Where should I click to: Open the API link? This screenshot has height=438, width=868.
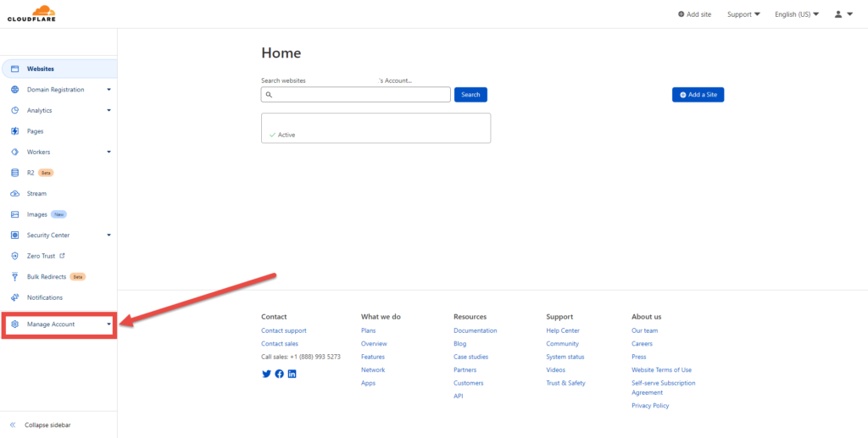point(459,396)
